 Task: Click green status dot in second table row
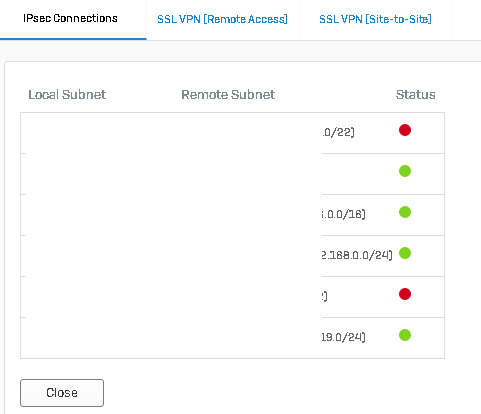click(405, 171)
